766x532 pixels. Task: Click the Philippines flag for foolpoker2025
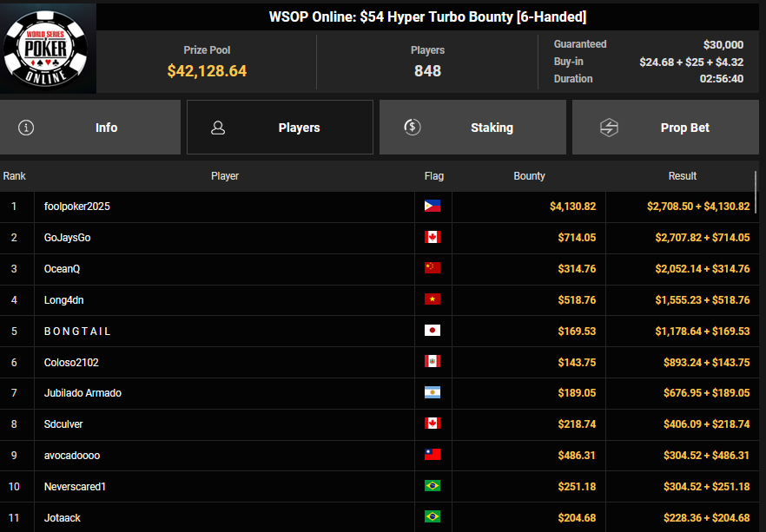[433, 207]
